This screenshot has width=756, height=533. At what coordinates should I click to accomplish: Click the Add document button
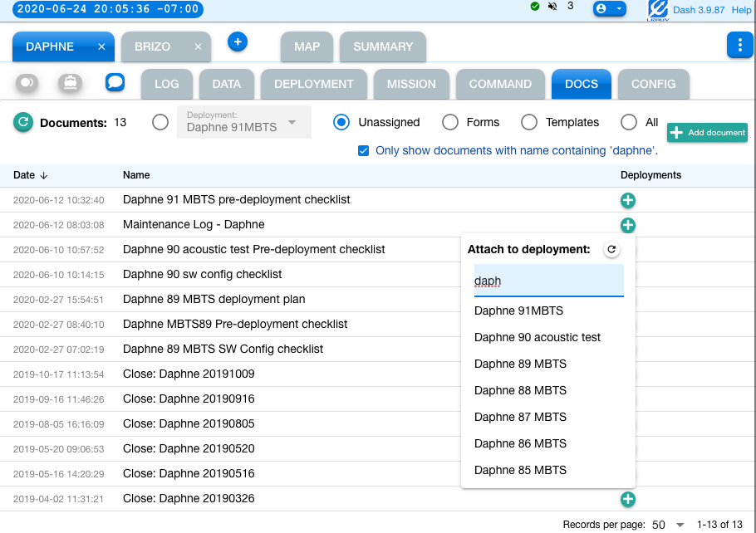[x=707, y=133]
